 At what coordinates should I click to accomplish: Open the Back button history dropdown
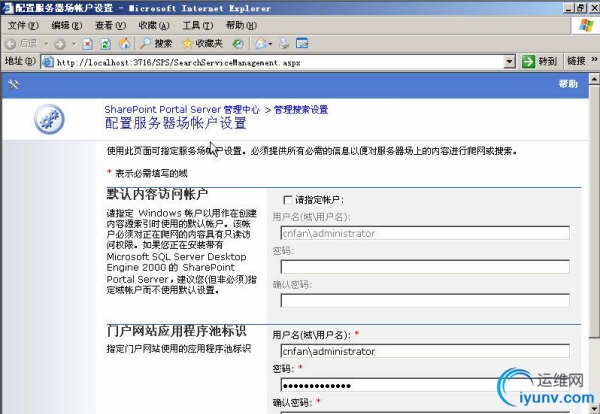point(46,44)
